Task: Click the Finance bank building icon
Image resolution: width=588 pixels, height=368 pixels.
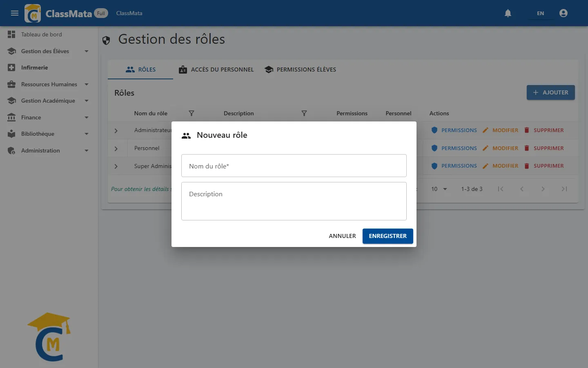Action: pyautogui.click(x=11, y=117)
